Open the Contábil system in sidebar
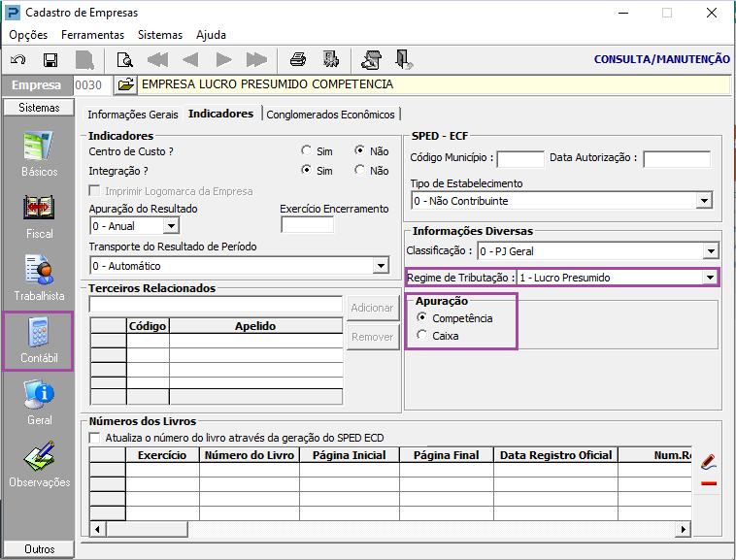 [39, 341]
